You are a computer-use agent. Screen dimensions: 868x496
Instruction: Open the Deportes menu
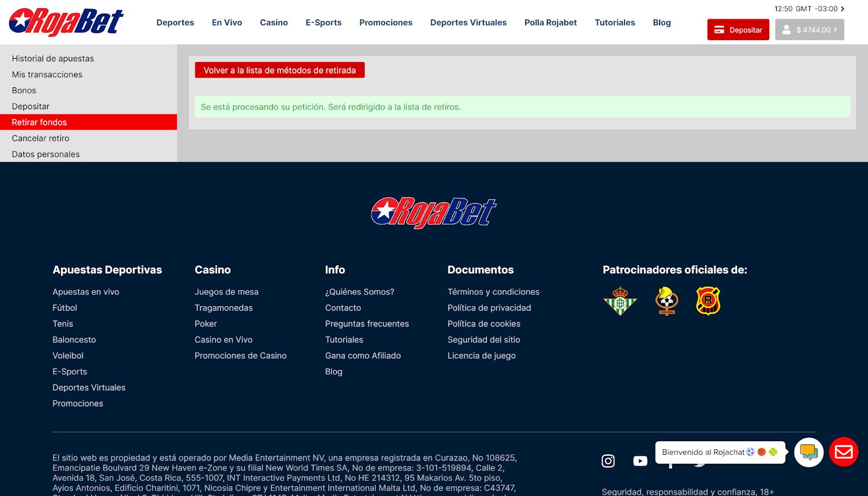pyautogui.click(x=175, y=22)
